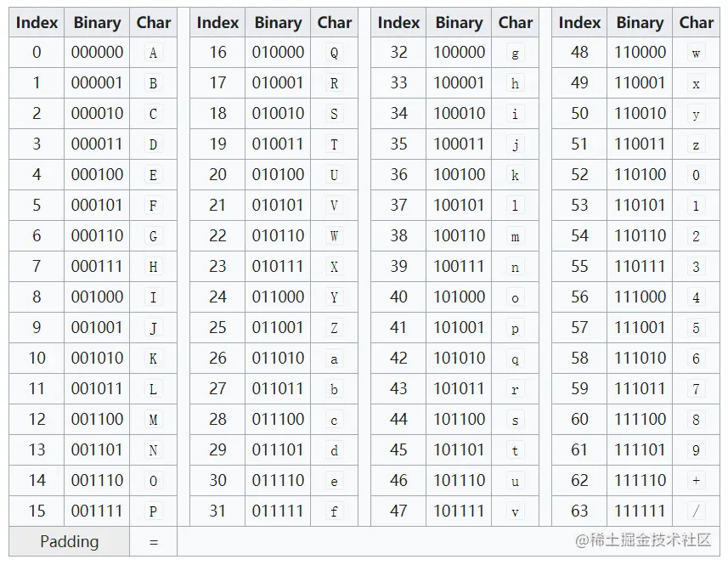
Task: Click index cell 48
Action: 579,53
